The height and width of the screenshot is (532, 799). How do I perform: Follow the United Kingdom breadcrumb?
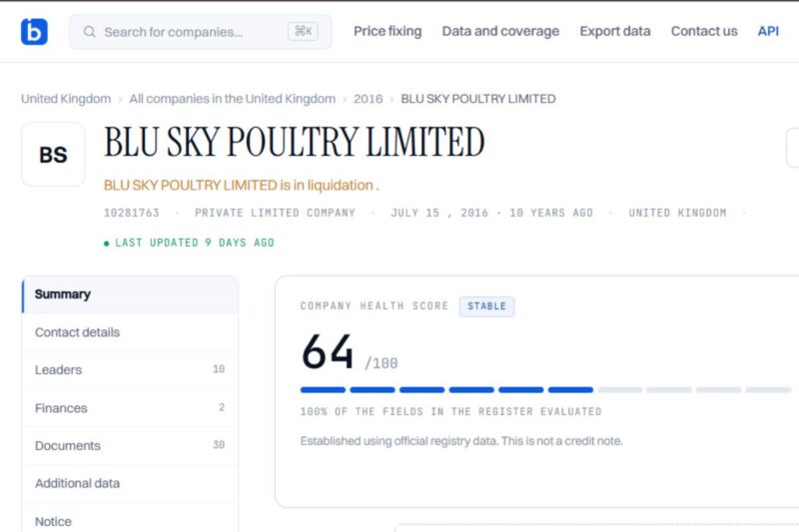(x=66, y=99)
